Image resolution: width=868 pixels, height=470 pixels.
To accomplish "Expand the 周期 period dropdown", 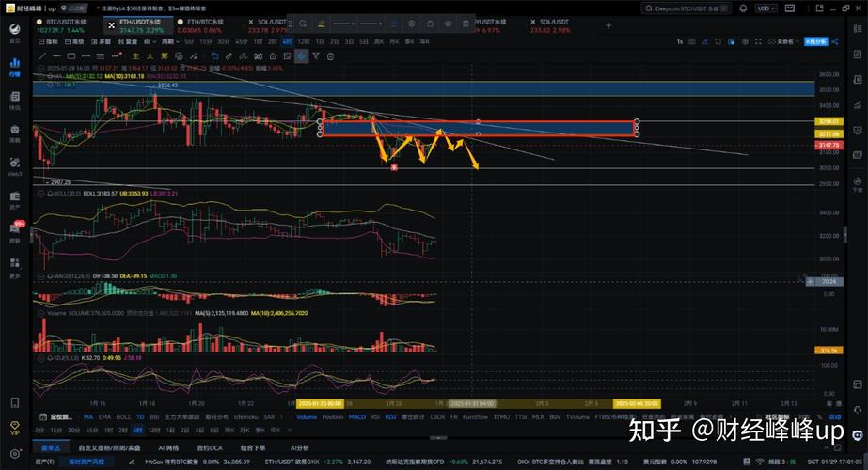I will (x=171, y=42).
